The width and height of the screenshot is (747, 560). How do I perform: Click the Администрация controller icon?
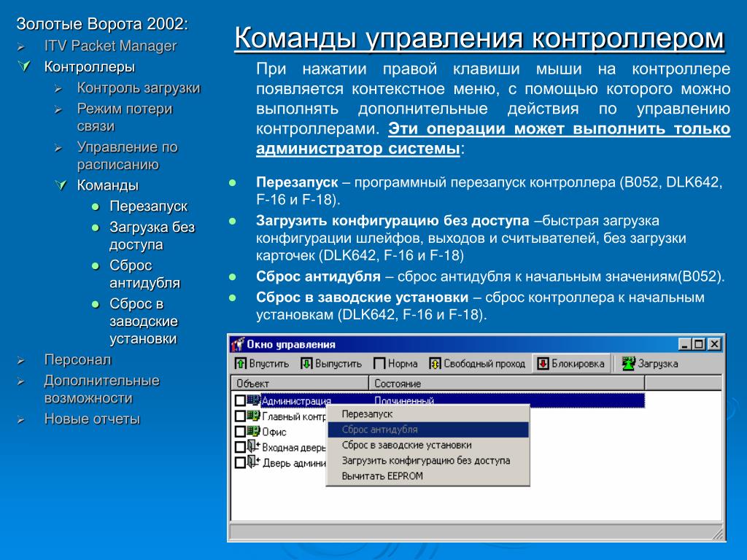[253, 400]
